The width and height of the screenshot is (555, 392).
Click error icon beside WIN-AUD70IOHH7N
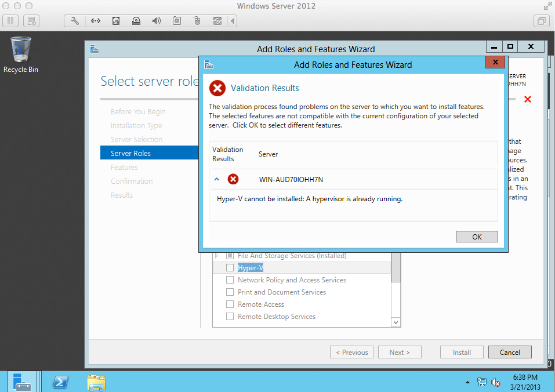[233, 179]
